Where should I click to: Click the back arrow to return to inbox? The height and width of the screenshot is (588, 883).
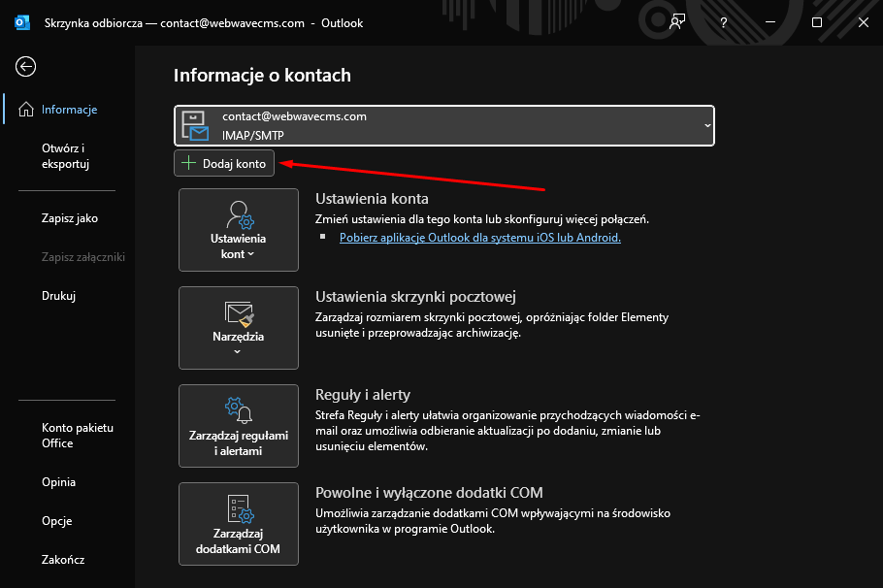24,66
